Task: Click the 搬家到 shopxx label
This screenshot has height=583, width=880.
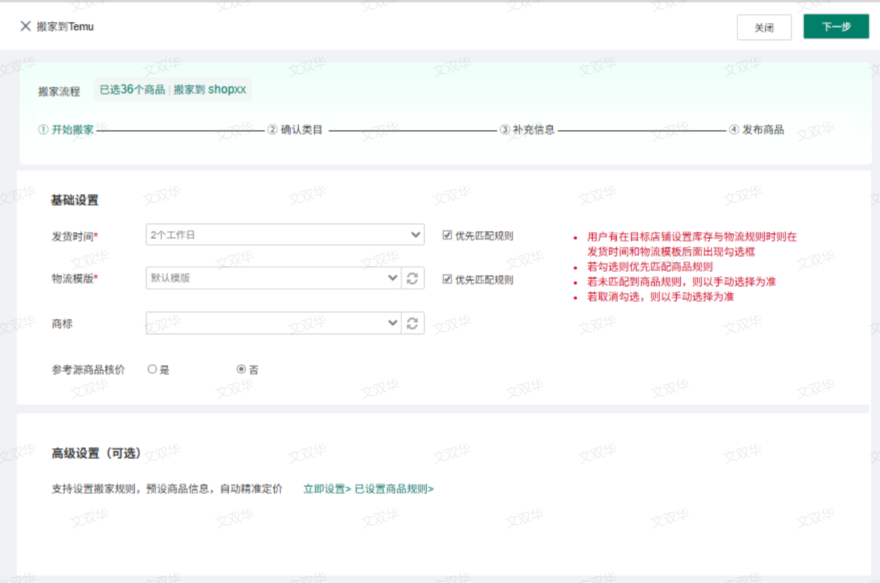Action: pyautogui.click(x=210, y=90)
